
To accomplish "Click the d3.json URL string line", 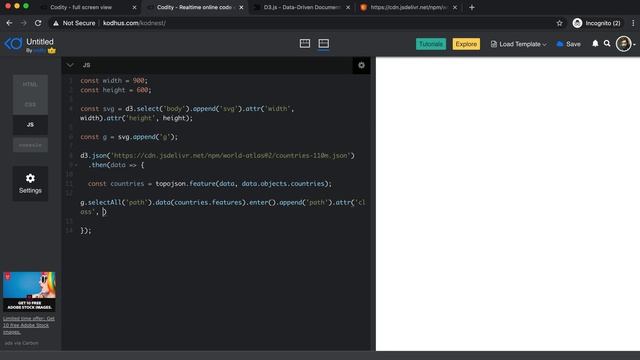I will [x=218, y=156].
